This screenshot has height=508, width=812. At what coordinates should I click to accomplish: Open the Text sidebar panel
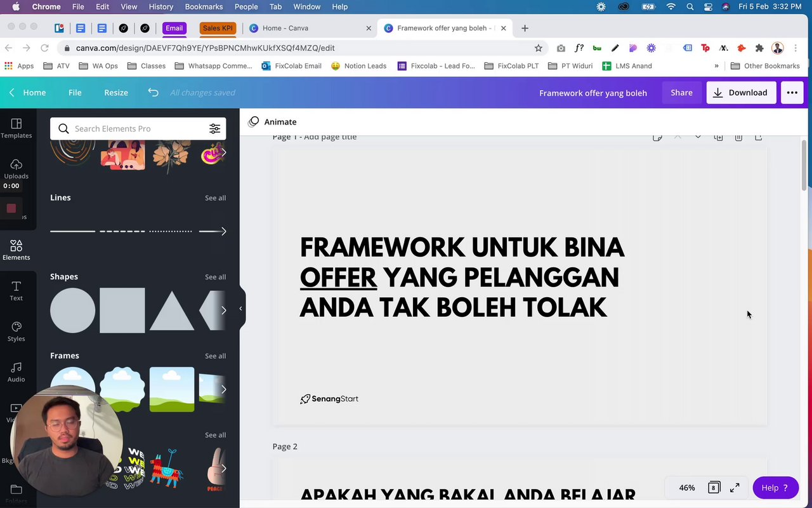pos(16,291)
